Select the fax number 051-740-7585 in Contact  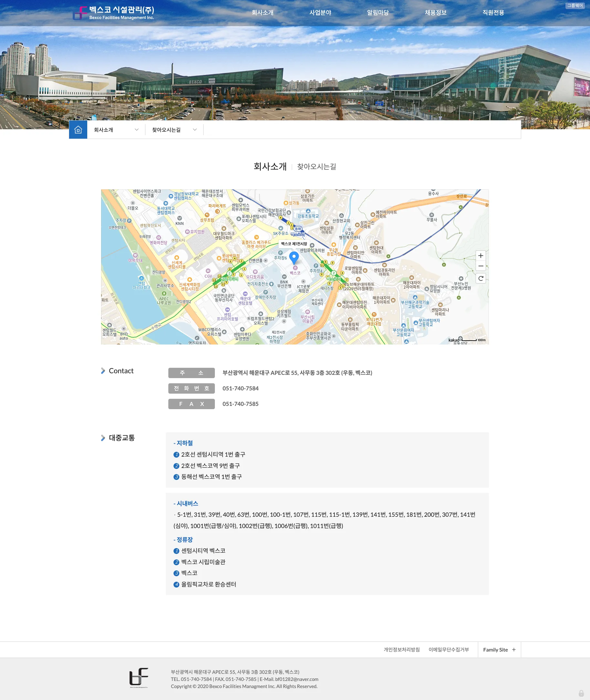[240, 404]
